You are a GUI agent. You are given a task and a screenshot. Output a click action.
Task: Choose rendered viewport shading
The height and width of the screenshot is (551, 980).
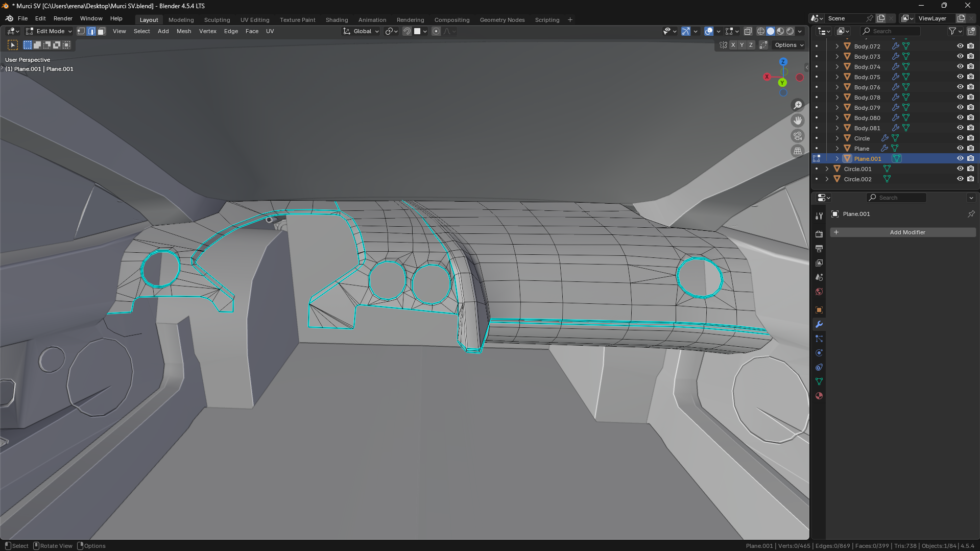coord(790,31)
